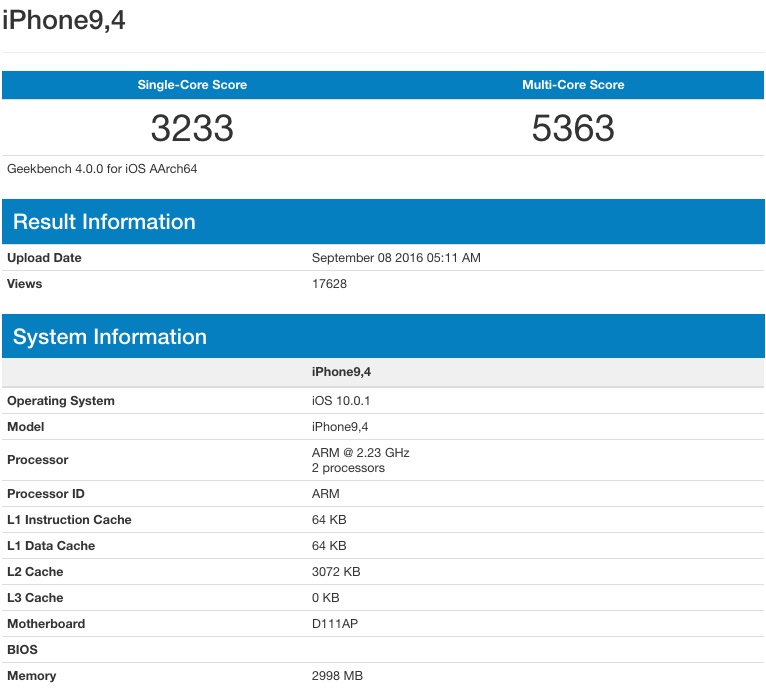The width and height of the screenshot is (766, 700).
Task: Click the multi-core score 5363
Action: pos(573,128)
